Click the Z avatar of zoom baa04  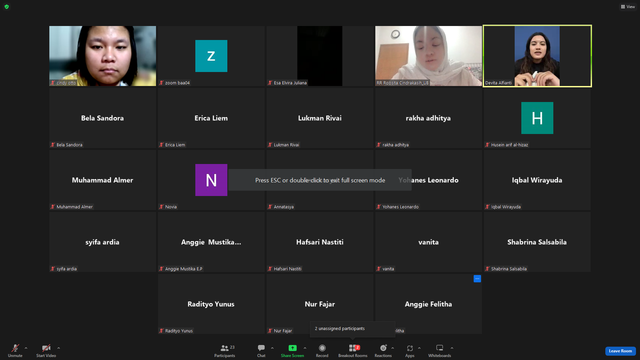point(211,56)
